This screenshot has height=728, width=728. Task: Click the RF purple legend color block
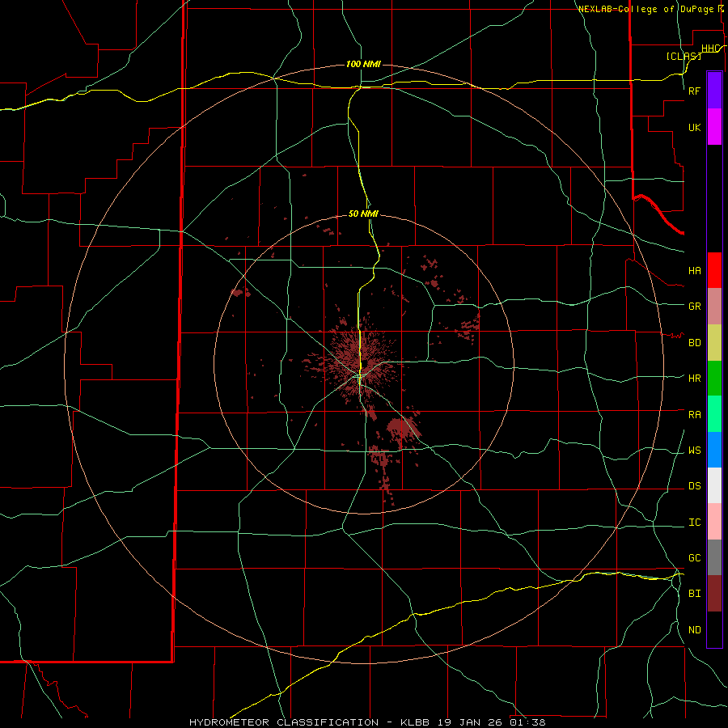click(714, 91)
